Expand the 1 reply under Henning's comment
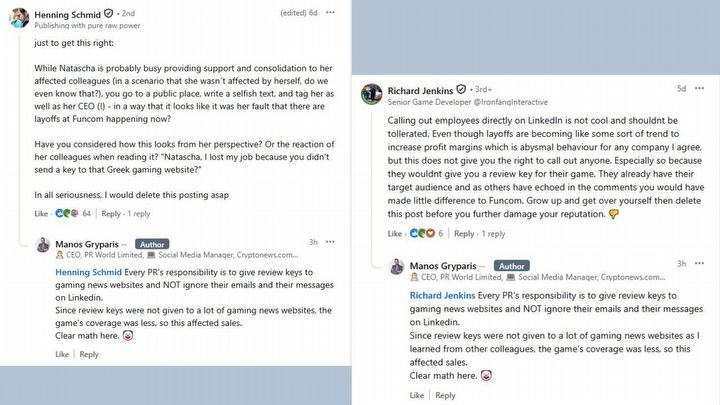720x405 pixels. point(137,213)
